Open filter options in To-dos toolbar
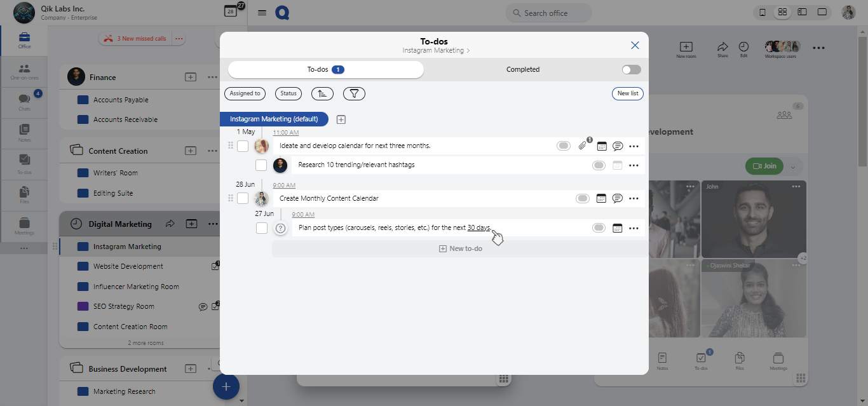 pos(354,94)
